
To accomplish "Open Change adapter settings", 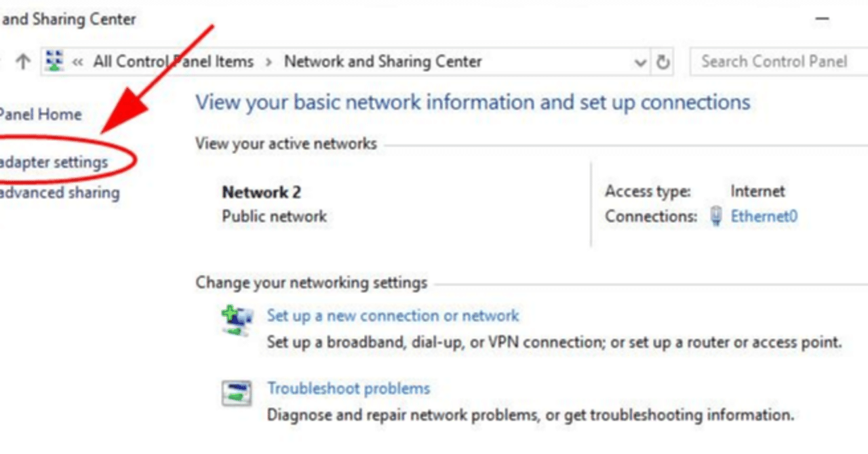I will click(x=54, y=162).
